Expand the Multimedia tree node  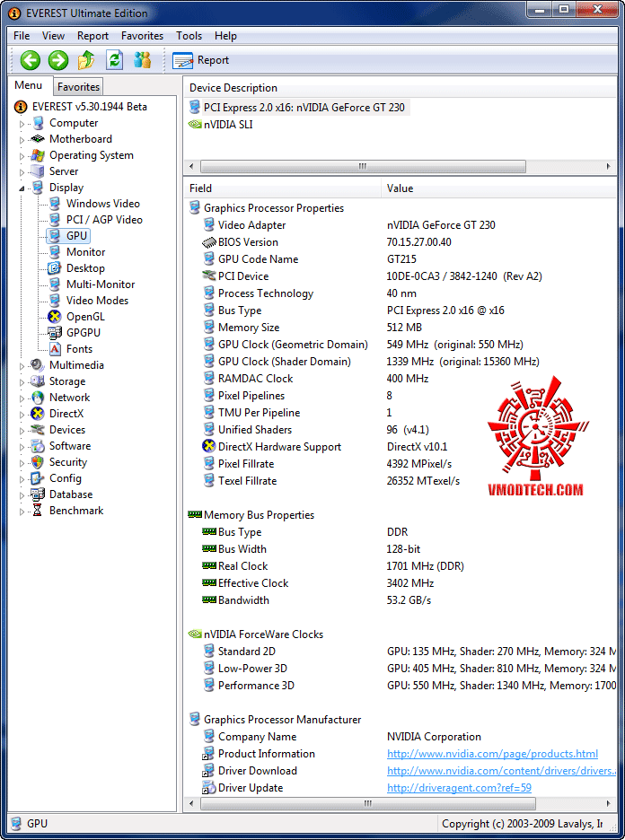pos(22,366)
